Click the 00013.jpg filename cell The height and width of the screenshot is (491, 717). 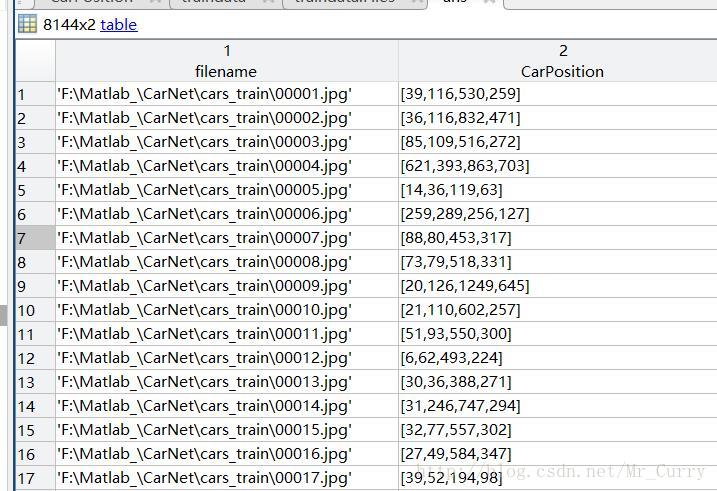(227, 382)
